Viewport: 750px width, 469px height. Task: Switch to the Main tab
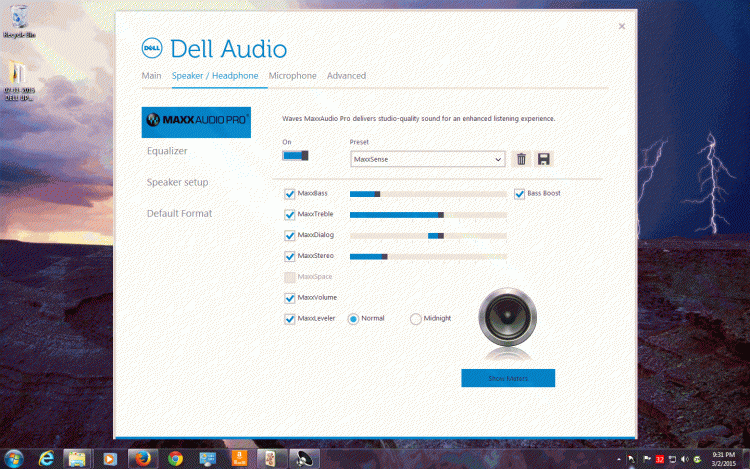point(151,76)
